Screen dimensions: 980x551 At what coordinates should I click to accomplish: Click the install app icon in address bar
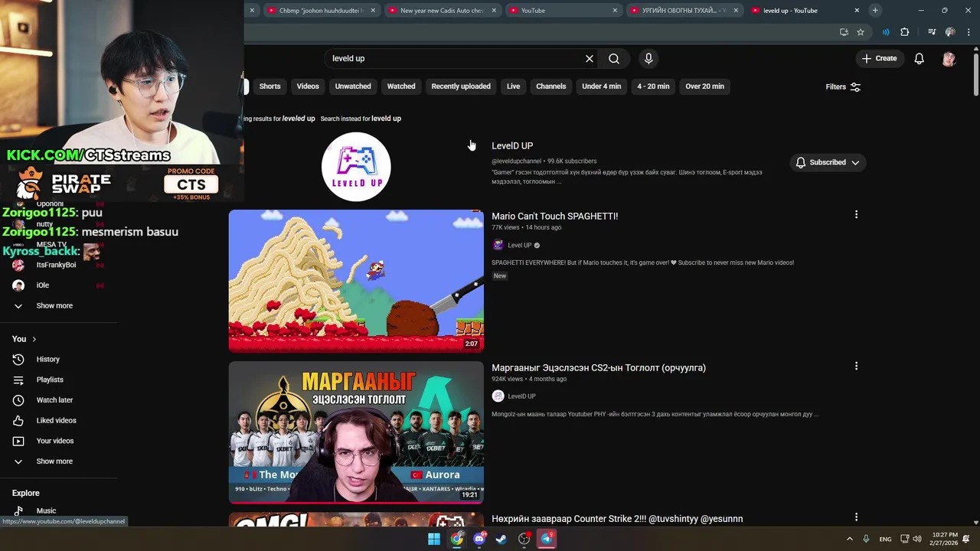click(x=844, y=32)
